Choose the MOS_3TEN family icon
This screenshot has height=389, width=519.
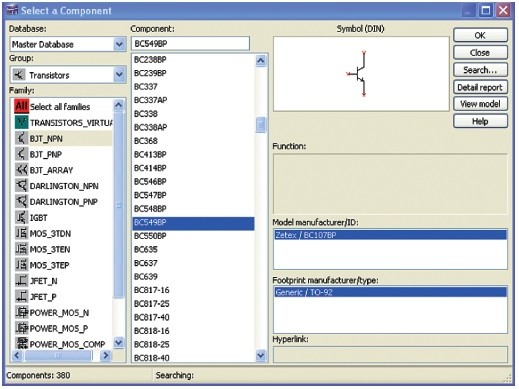click(21, 249)
